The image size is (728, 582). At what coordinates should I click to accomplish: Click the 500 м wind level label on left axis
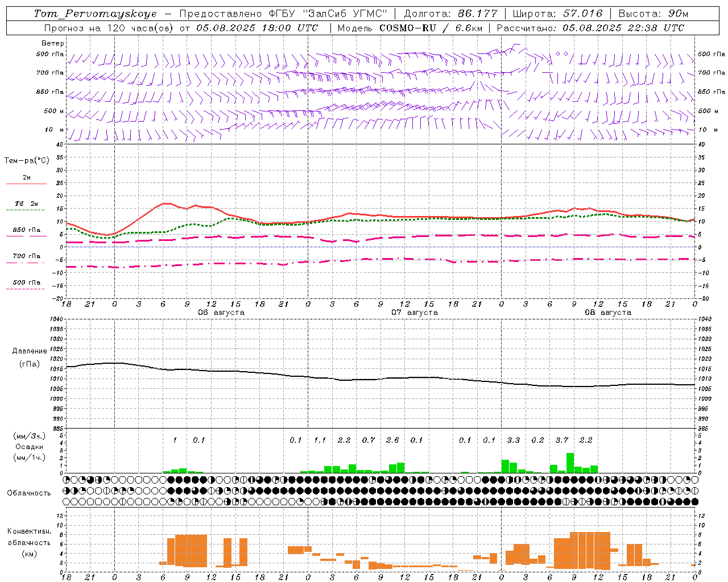pyautogui.click(x=54, y=111)
